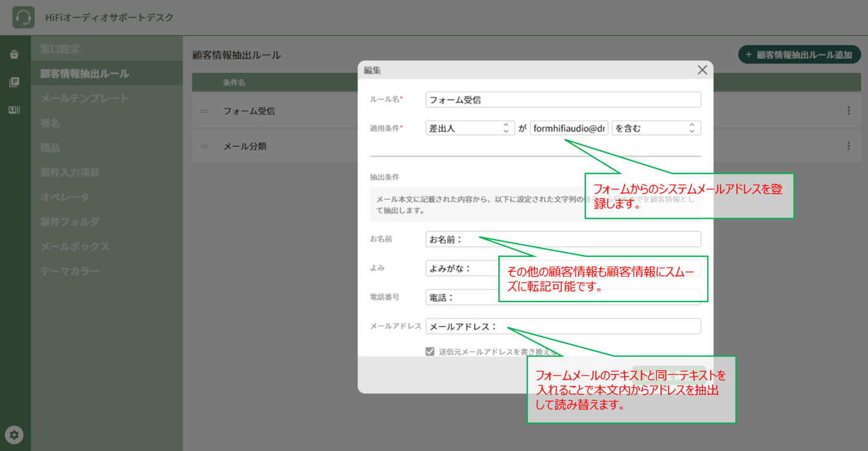
Task: Click the ルール名 input field
Action: pos(562,100)
